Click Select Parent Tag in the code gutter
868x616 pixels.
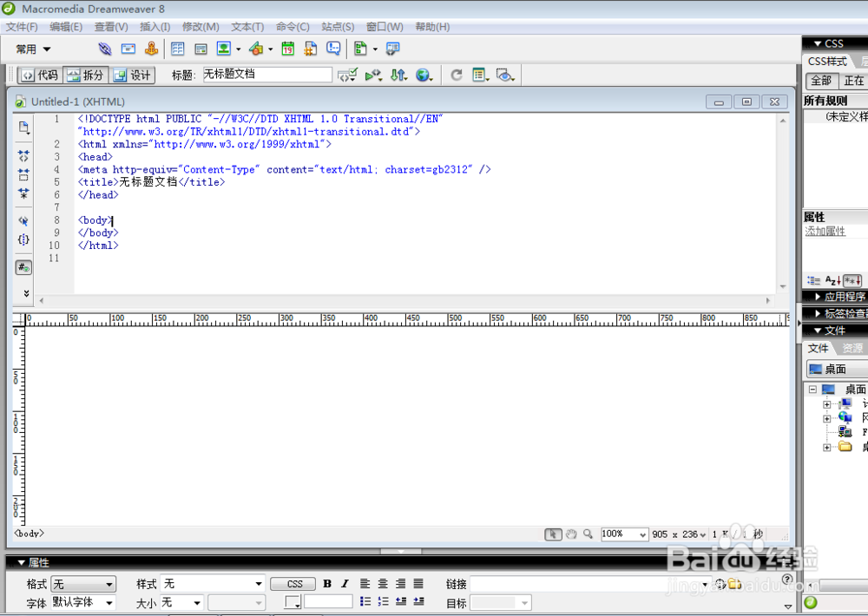pyautogui.click(x=23, y=221)
